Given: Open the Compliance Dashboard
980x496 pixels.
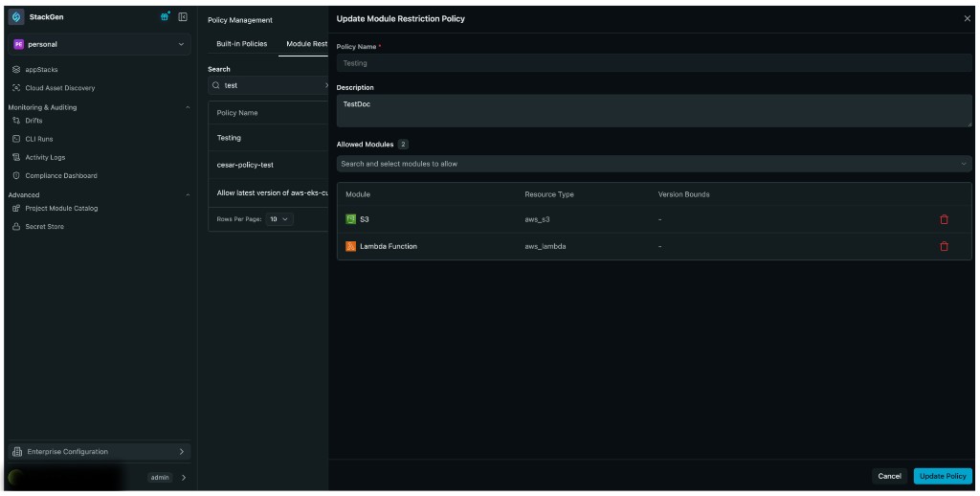Looking at the screenshot, I should pyautogui.click(x=61, y=176).
